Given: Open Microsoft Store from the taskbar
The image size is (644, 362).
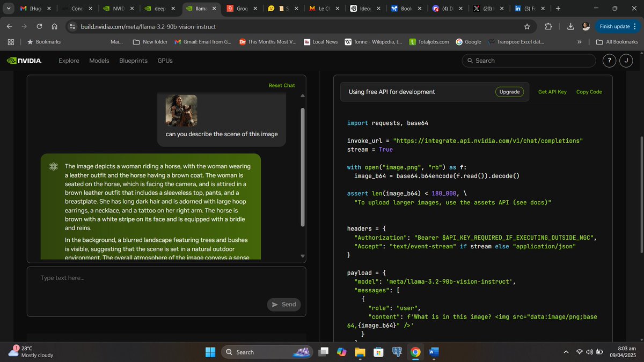Looking at the screenshot, I should coord(379,352).
